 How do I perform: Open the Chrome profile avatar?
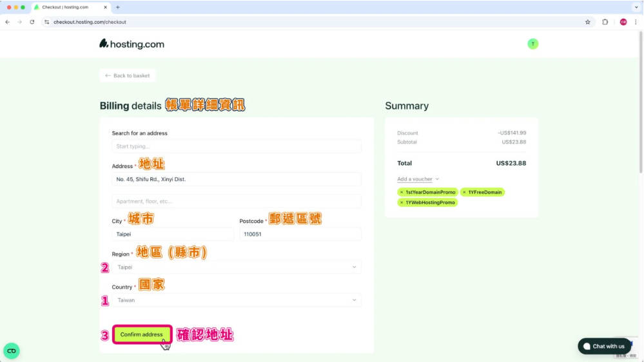coord(623,22)
